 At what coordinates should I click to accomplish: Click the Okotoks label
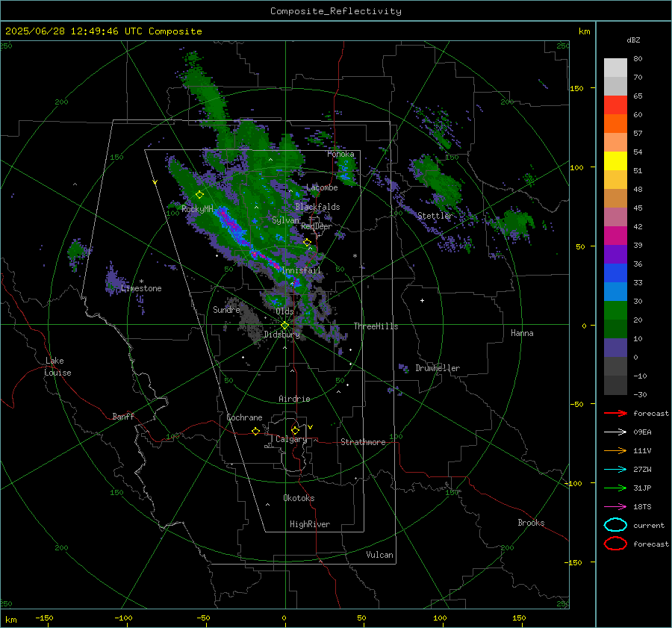(x=299, y=498)
